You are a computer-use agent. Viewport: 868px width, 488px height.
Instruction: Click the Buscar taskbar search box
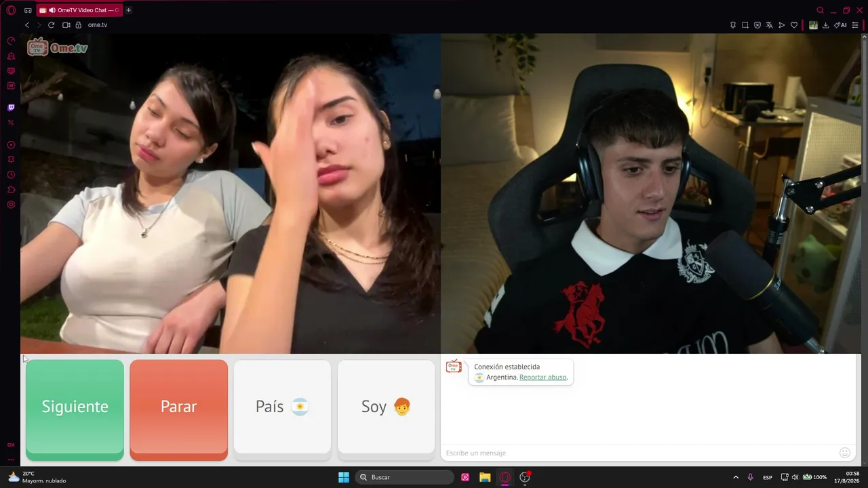pos(405,477)
